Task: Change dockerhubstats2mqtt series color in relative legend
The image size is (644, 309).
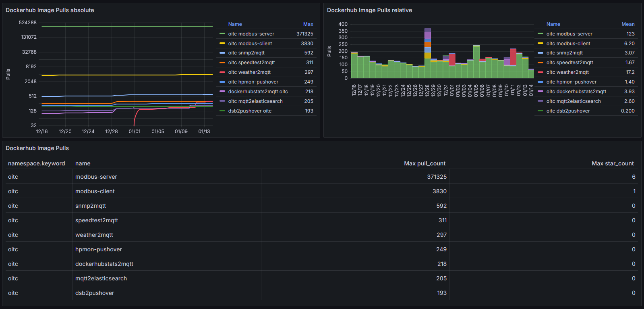Action: click(x=540, y=92)
